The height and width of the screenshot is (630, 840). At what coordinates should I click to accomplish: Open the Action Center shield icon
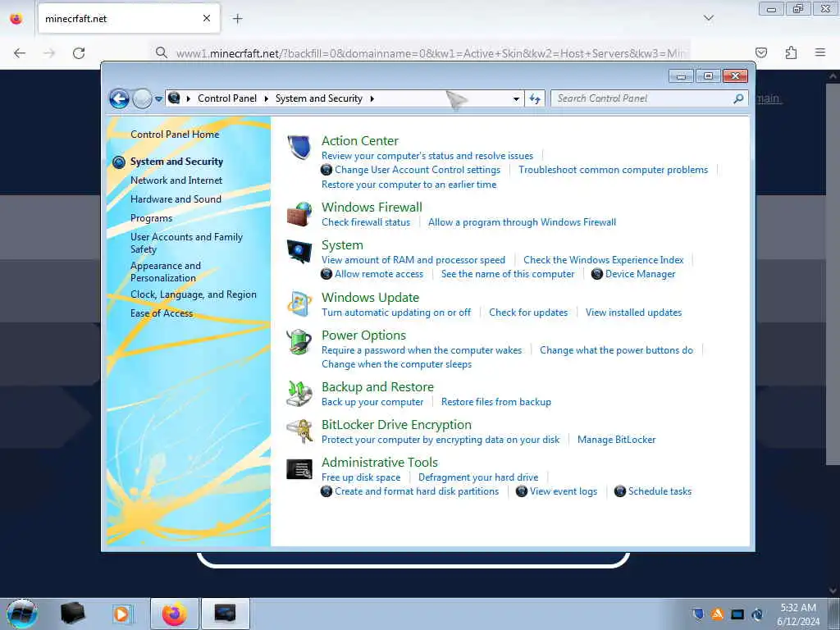coord(299,148)
